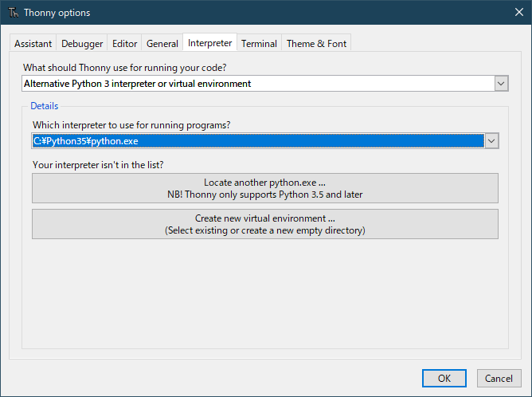Close the Thonny options dialog
532x397 pixels.
tap(518, 12)
